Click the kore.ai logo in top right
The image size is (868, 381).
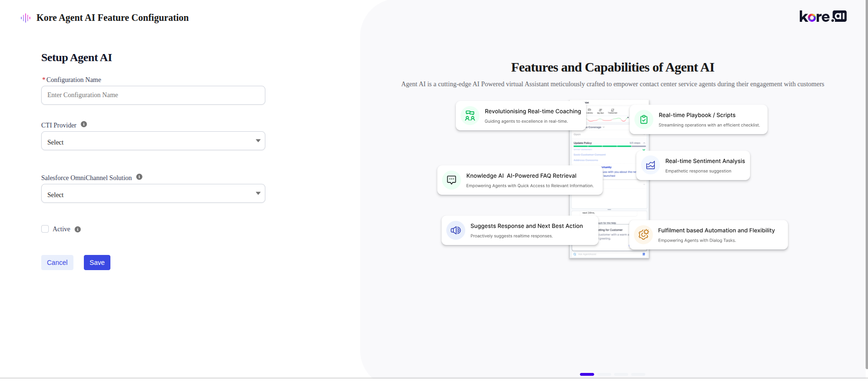click(823, 17)
